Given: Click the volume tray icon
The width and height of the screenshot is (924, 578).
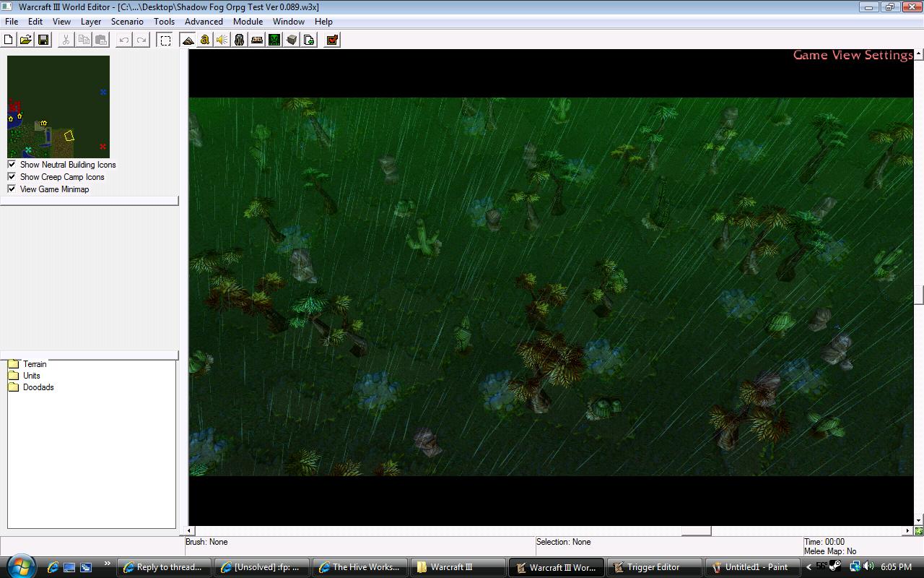Looking at the screenshot, I should (868, 566).
